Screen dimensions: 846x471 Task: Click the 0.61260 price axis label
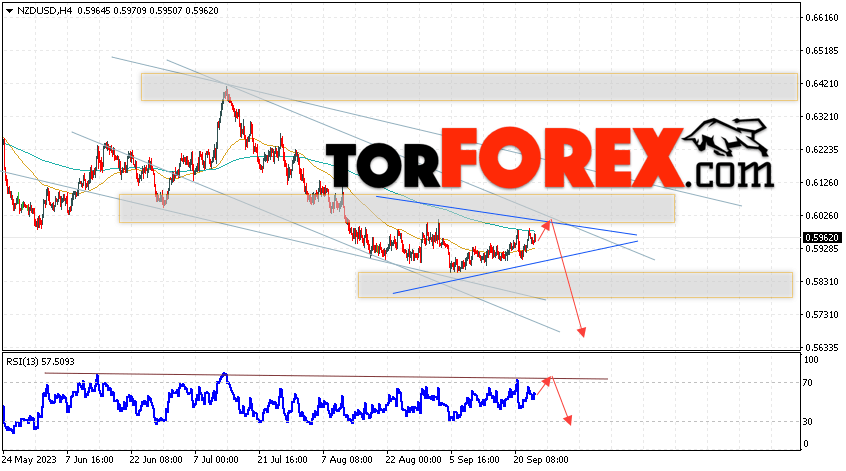point(822,182)
